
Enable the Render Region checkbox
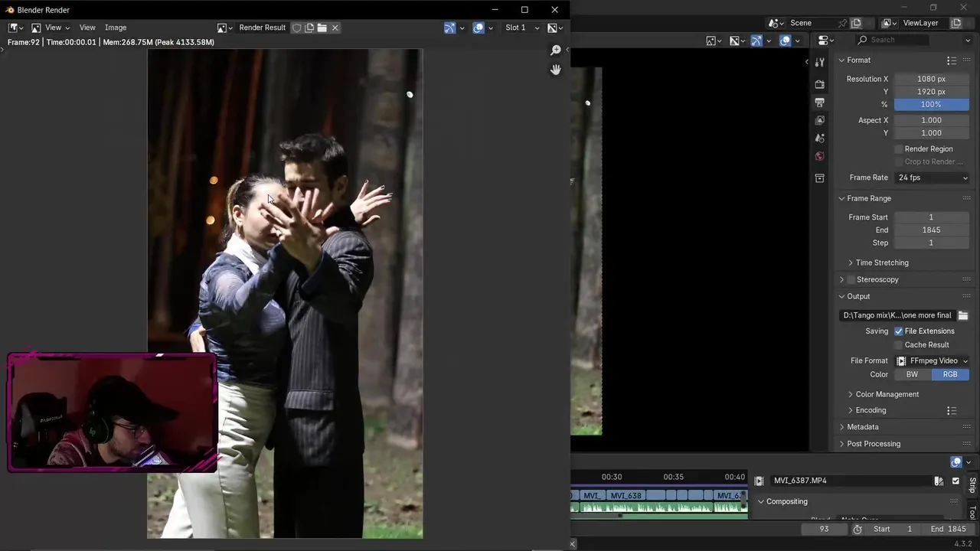coord(899,149)
